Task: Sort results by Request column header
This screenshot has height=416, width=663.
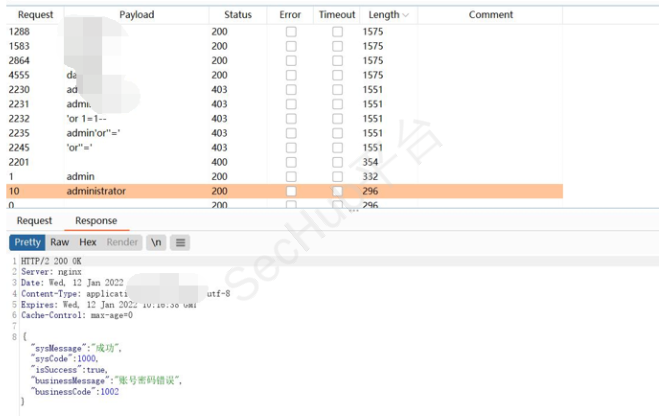Action: 34,15
